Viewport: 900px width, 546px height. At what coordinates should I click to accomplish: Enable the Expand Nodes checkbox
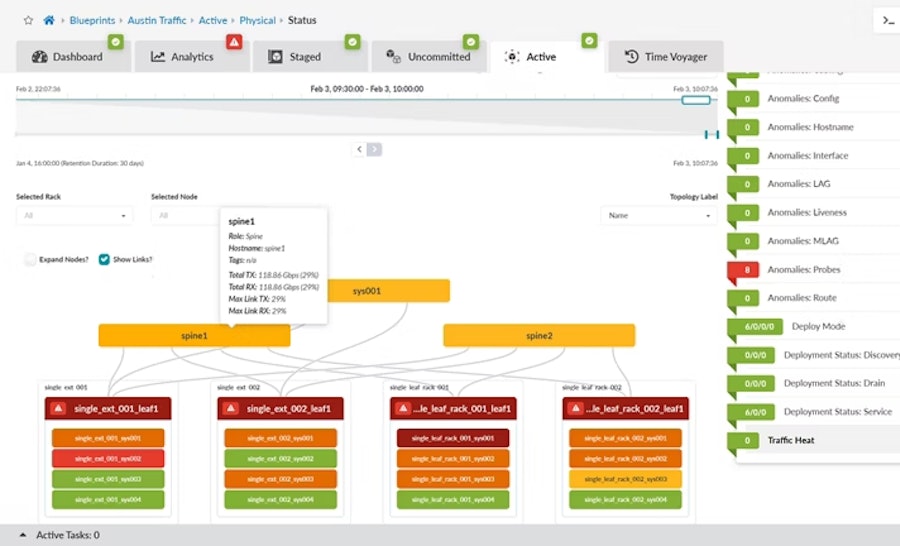pyautogui.click(x=30, y=259)
